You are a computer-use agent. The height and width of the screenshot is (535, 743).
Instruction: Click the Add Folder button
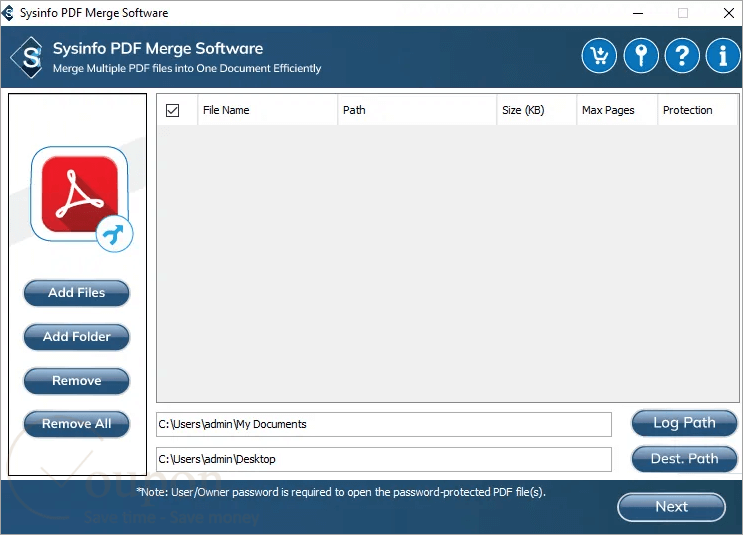(x=76, y=337)
